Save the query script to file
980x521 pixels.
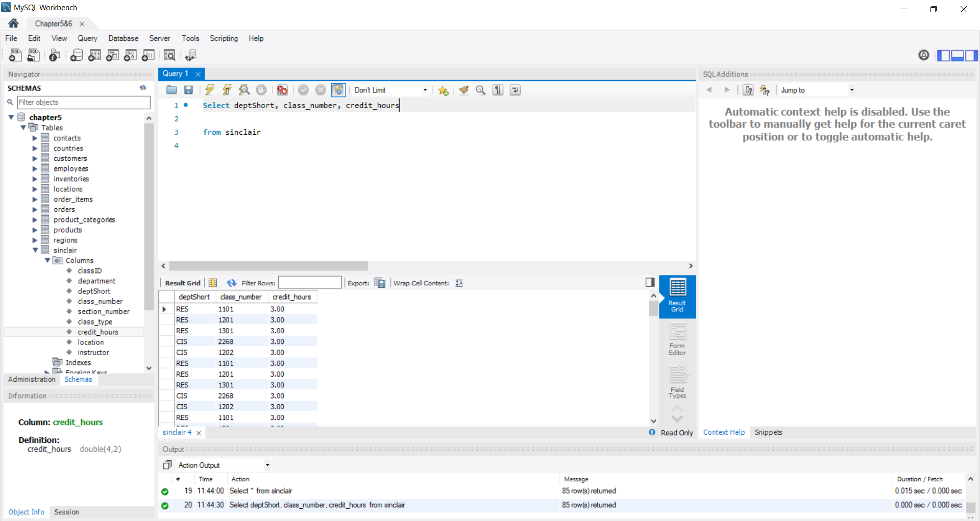click(188, 90)
